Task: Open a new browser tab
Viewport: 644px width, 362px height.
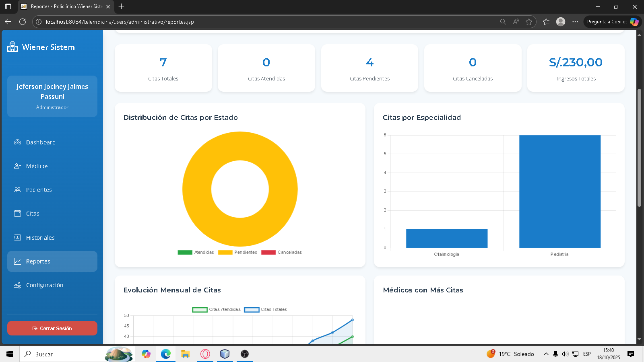Action: tap(121, 6)
